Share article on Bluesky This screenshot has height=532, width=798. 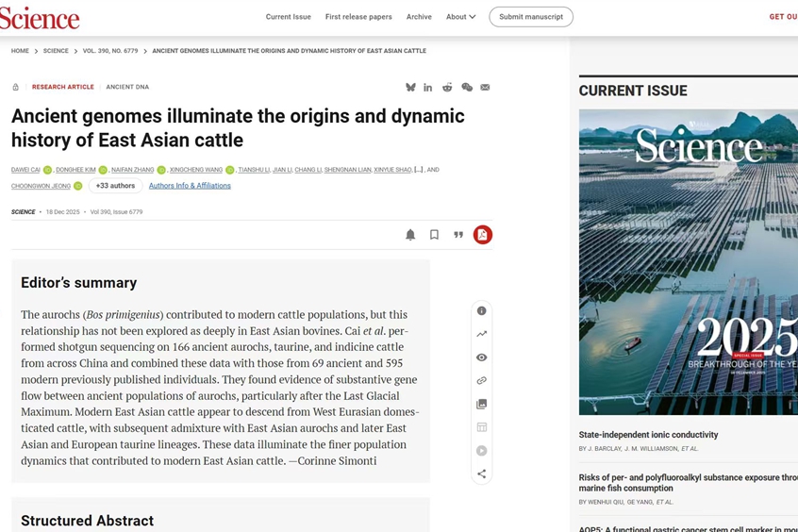pos(410,87)
